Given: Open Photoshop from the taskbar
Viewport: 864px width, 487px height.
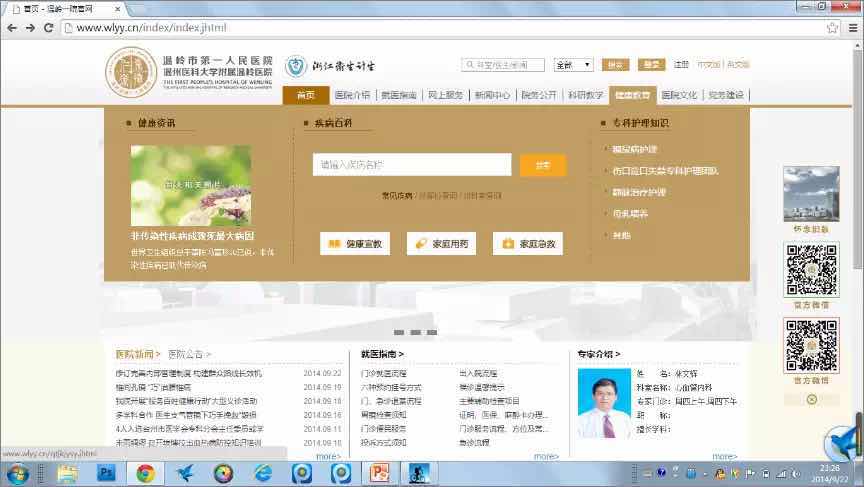Looking at the screenshot, I should coord(106,472).
